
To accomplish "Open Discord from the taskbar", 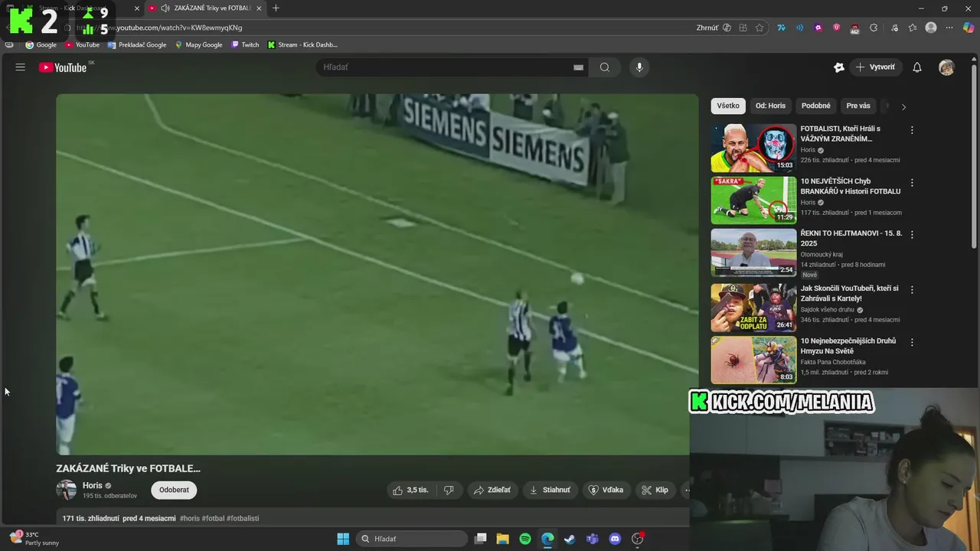I will point(615,539).
